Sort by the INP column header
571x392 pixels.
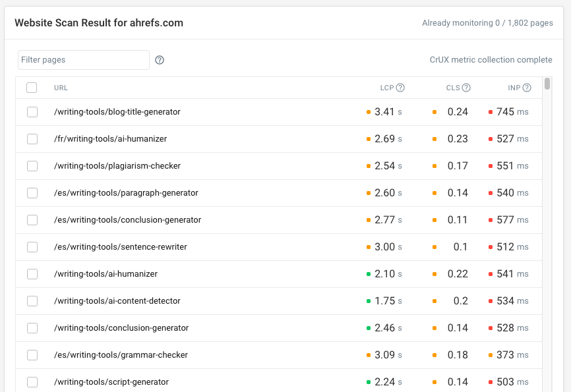click(x=514, y=88)
